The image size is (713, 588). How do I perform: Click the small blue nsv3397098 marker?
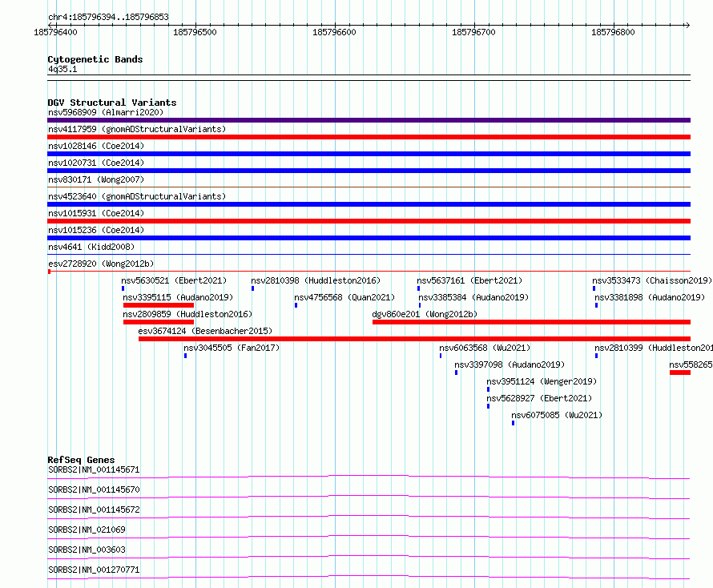click(x=456, y=373)
